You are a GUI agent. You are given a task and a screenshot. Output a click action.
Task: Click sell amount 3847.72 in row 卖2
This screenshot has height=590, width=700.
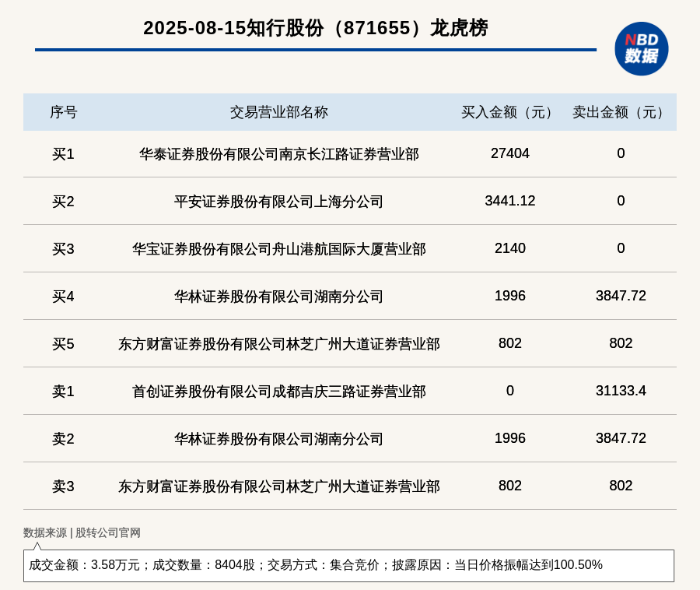pos(621,438)
